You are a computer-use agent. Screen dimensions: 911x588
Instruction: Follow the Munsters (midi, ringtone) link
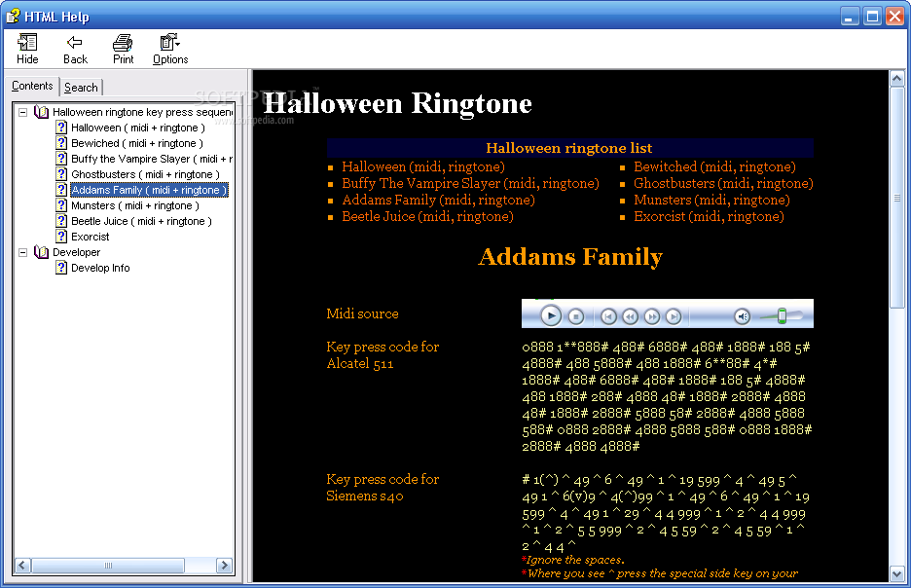click(711, 200)
